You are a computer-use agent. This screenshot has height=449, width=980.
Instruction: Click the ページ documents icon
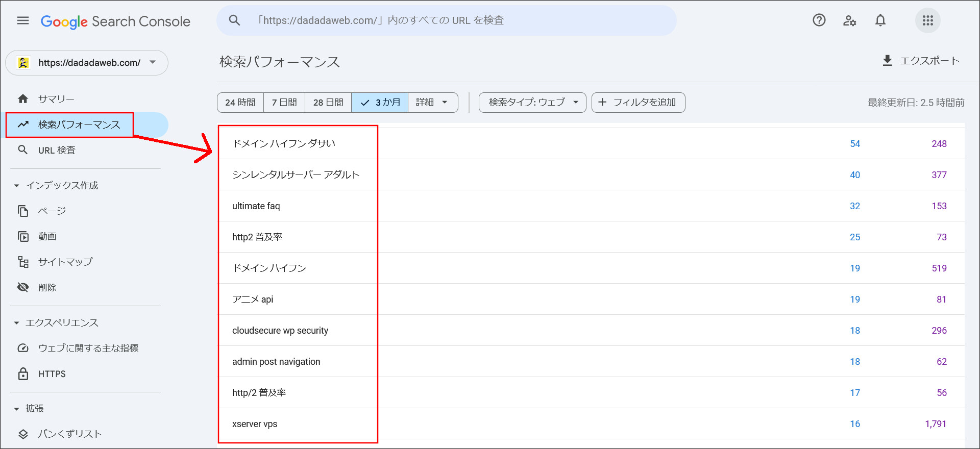click(x=23, y=211)
